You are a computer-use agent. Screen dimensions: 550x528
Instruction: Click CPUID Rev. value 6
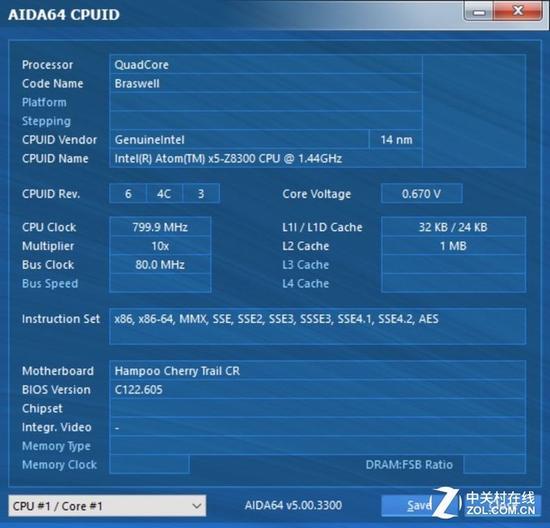[x=128, y=194]
